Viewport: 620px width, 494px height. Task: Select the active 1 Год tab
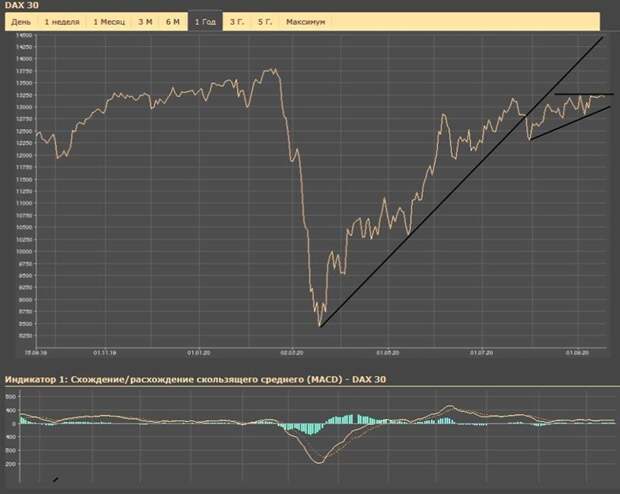[x=205, y=22]
